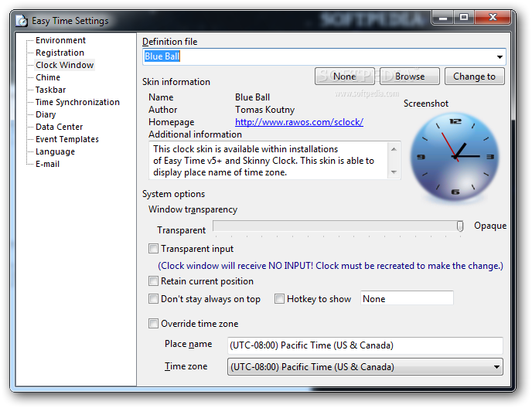The height and width of the screenshot is (408, 532).
Task: Enable the Hotkey to show checkbox
Action: 279,299
